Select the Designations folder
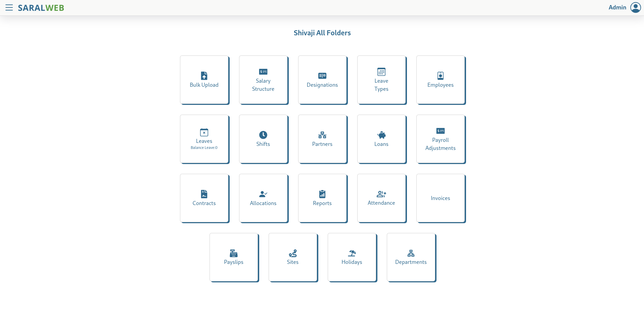644x320 pixels. coord(322,80)
